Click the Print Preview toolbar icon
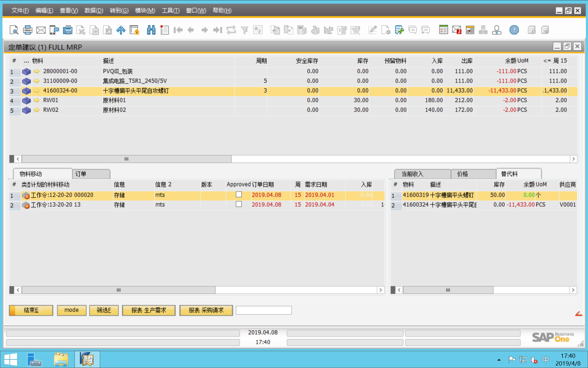This screenshot has width=588, height=368. coord(14,30)
